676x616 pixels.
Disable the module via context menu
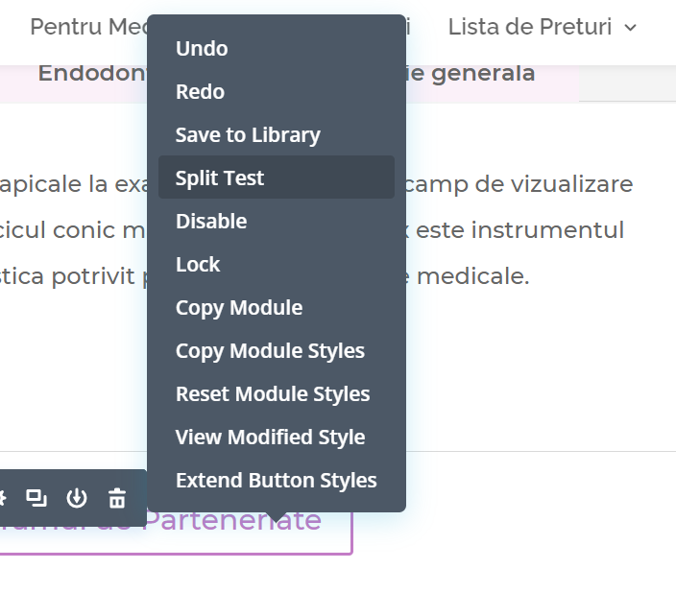coord(211,221)
